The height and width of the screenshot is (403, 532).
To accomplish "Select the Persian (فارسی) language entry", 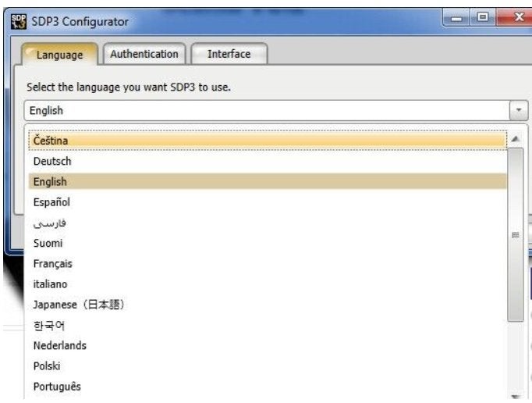I will click(268, 223).
